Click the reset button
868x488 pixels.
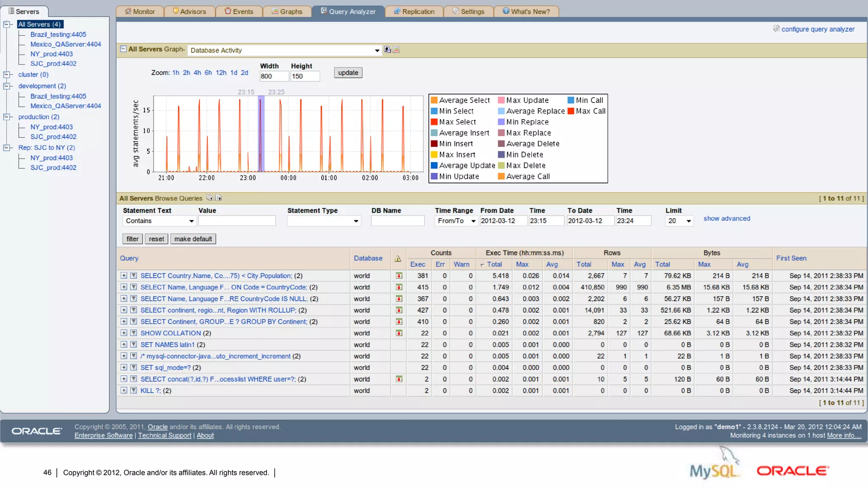156,239
